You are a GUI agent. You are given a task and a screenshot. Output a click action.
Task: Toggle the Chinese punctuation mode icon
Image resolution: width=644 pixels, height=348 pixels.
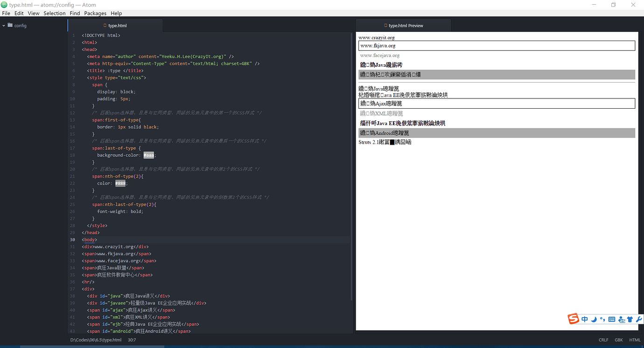pos(602,320)
